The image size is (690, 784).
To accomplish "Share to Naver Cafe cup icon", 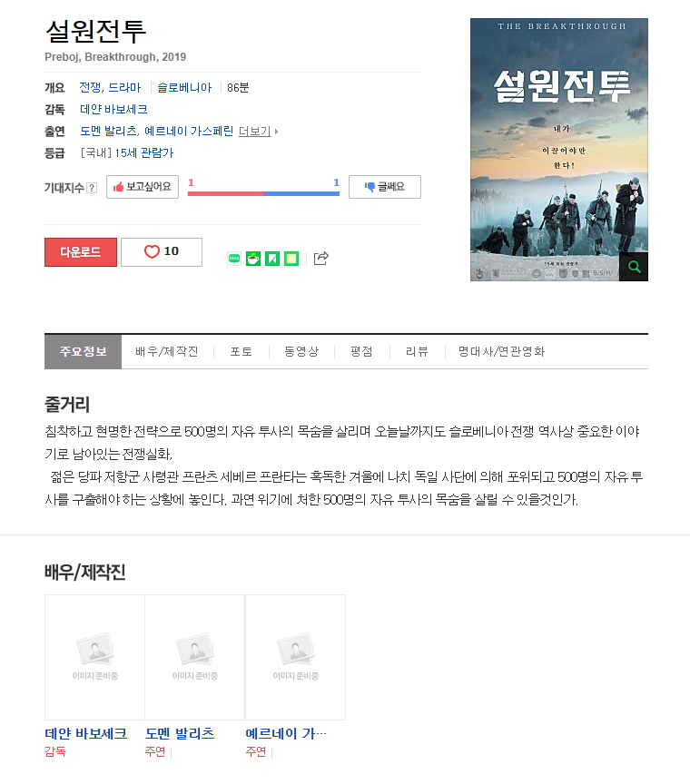I will click(x=253, y=259).
